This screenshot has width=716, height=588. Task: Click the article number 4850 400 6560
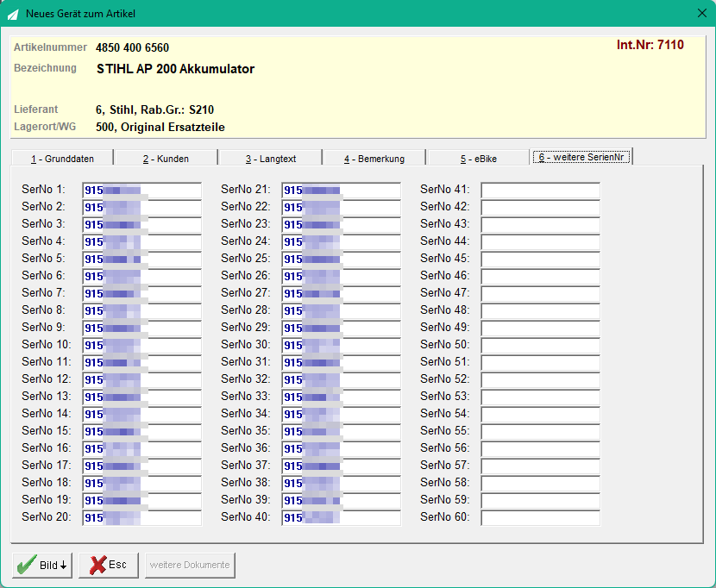[x=133, y=47]
